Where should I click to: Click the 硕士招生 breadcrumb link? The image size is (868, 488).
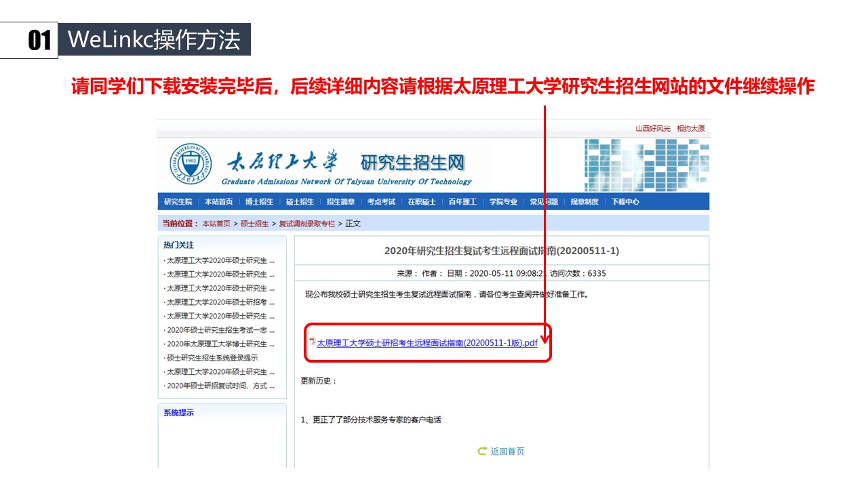tap(254, 224)
